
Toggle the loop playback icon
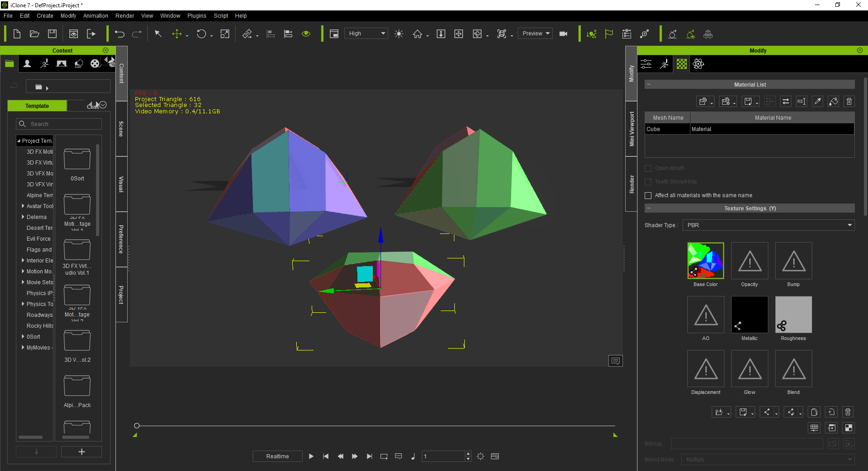point(384,456)
